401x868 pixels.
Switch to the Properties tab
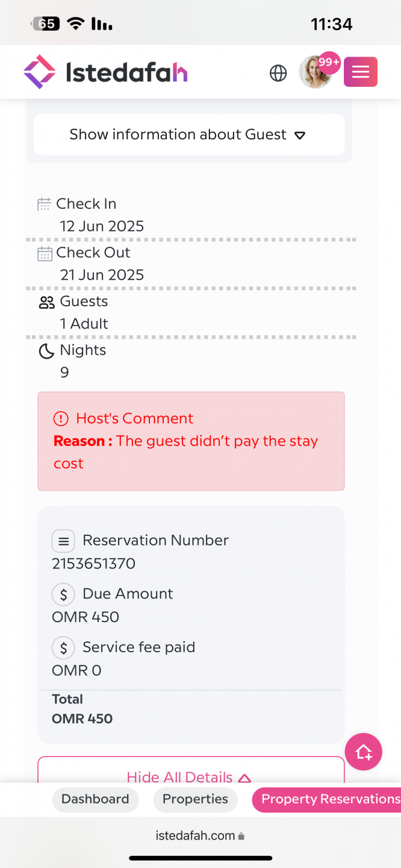click(195, 799)
